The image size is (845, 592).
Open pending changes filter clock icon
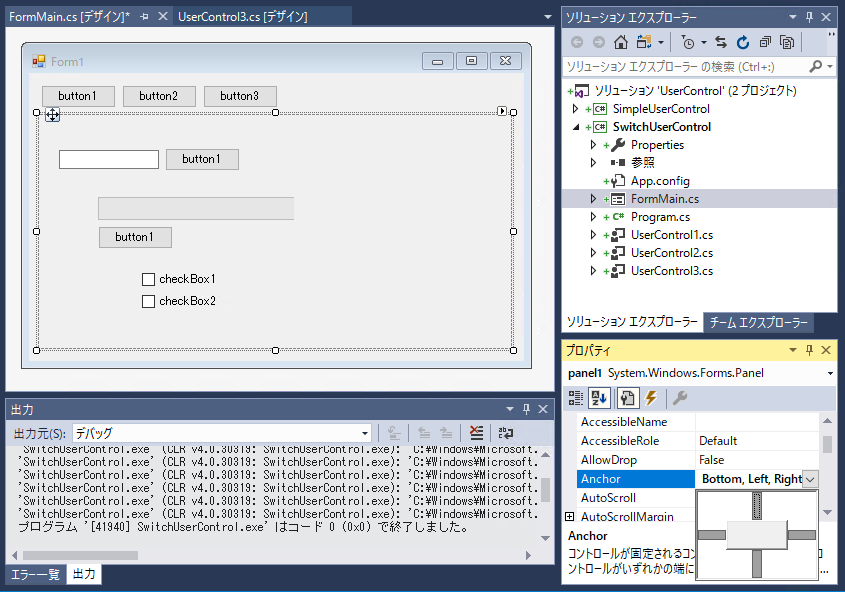click(688, 42)
